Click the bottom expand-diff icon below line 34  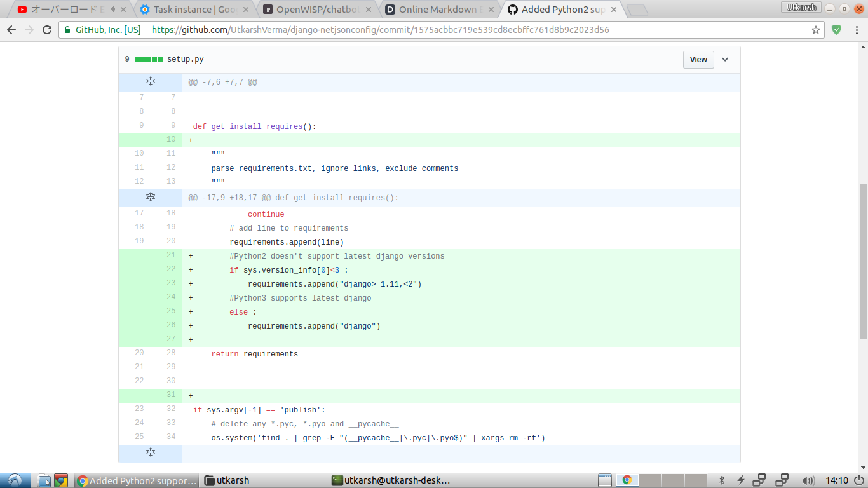coord(151,452)
